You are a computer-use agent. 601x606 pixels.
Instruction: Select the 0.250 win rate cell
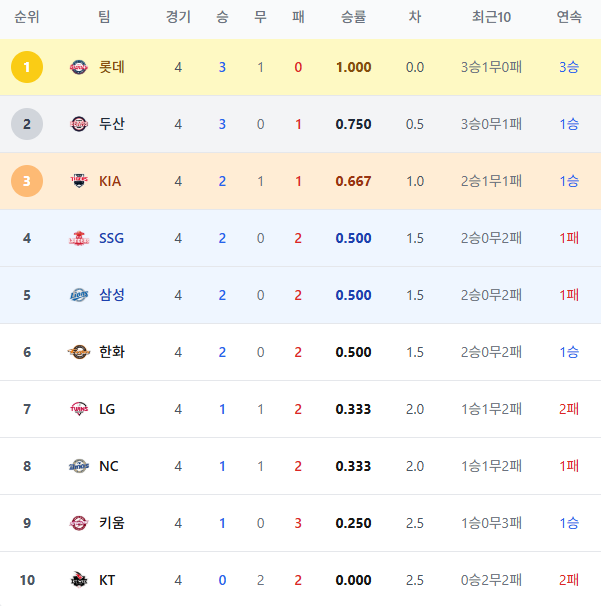(x=353, y=523)
